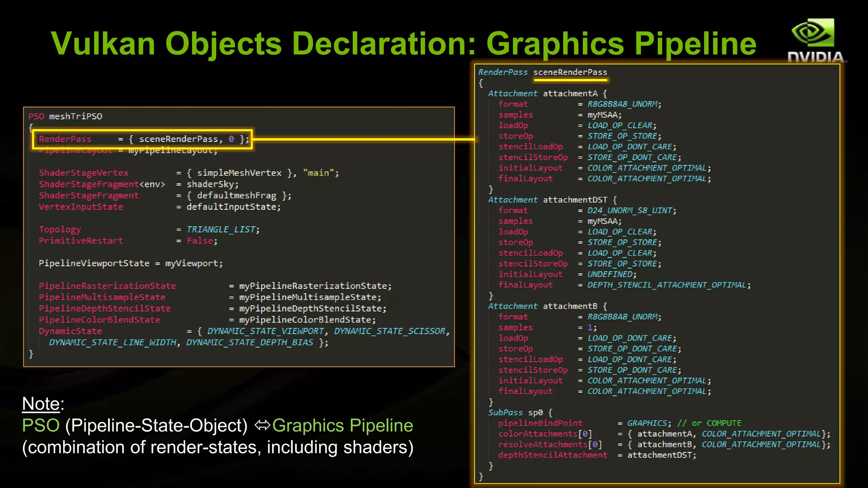Click the "myPipelineMultisampleState;" value
Screen dimensions: 868x488
(x=310, y=297)
